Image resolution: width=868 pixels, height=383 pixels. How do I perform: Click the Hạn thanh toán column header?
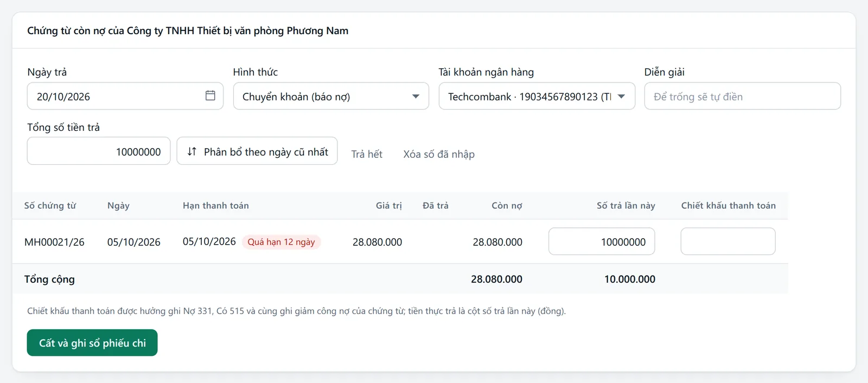[x=216, y=206]
